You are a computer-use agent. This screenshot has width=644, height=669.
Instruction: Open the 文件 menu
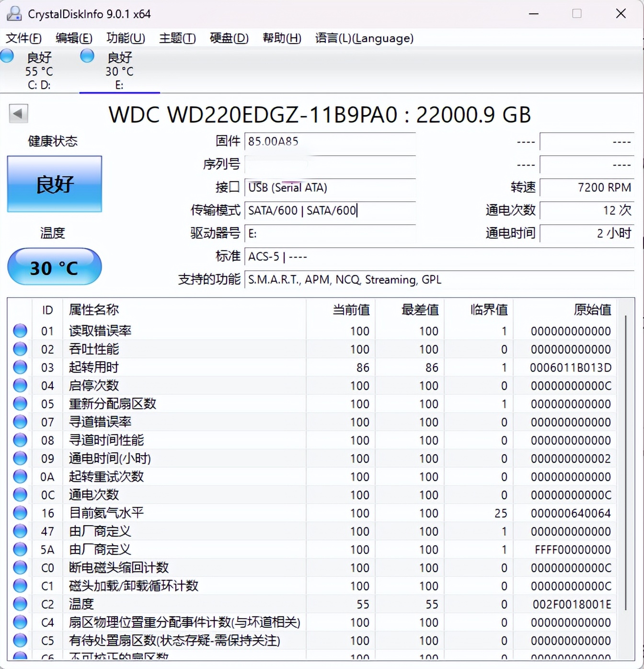coord(23,38)
